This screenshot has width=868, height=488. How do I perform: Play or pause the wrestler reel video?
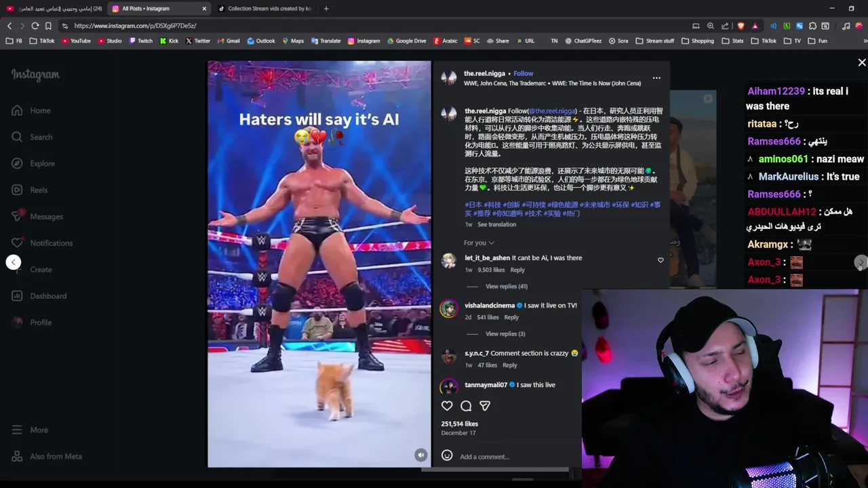click(319, 264)
